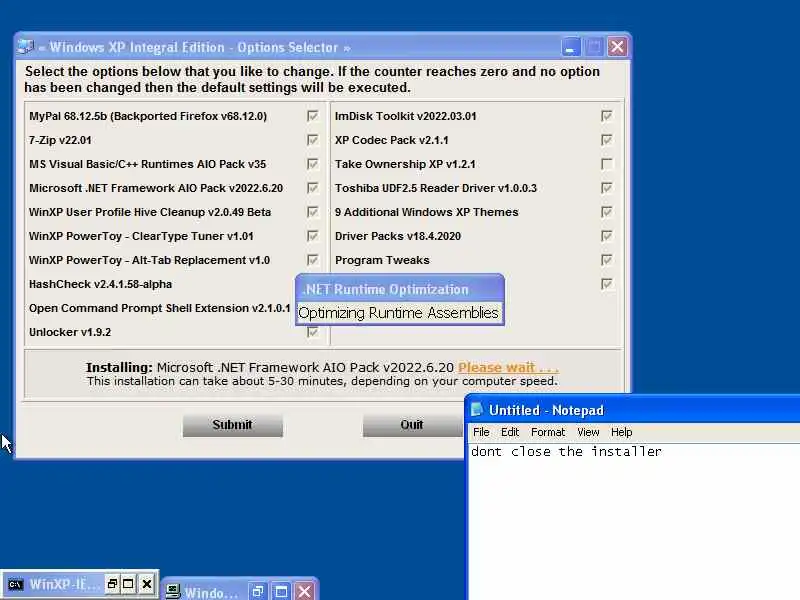The width and height of the screenshot is (800, 600).
Task: Toggle ImDisk Toolkit checkbox
Action: [x=607, y=116]
